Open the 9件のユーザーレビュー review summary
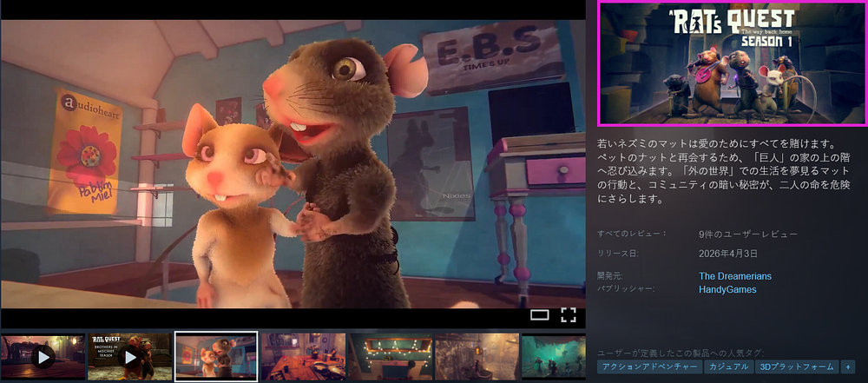The width and height of the screenshot is (868, 383). click(x=747, y=234)
